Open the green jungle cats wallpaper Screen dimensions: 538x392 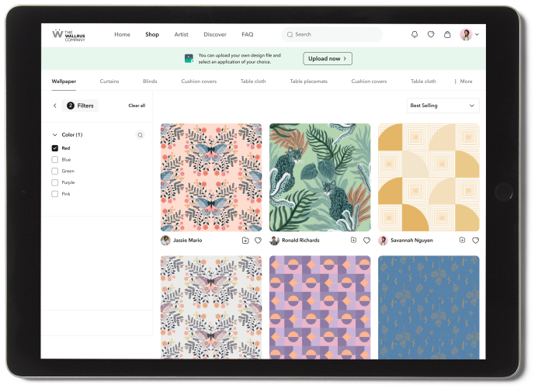(x=320, y=177)
